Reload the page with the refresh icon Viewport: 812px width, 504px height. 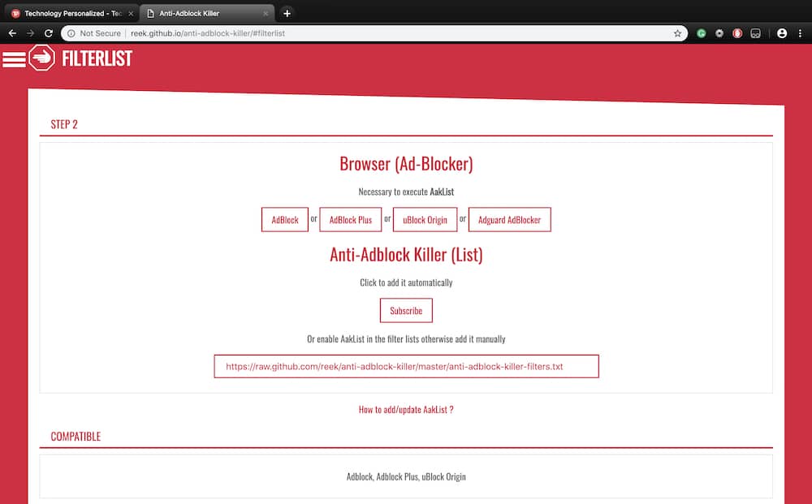49,33
